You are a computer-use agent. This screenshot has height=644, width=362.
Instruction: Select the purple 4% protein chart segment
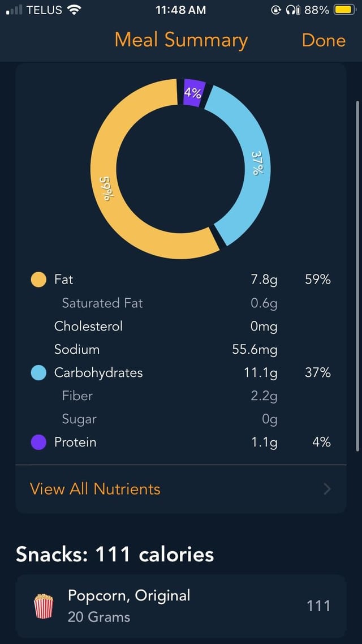tap(193, 93)
